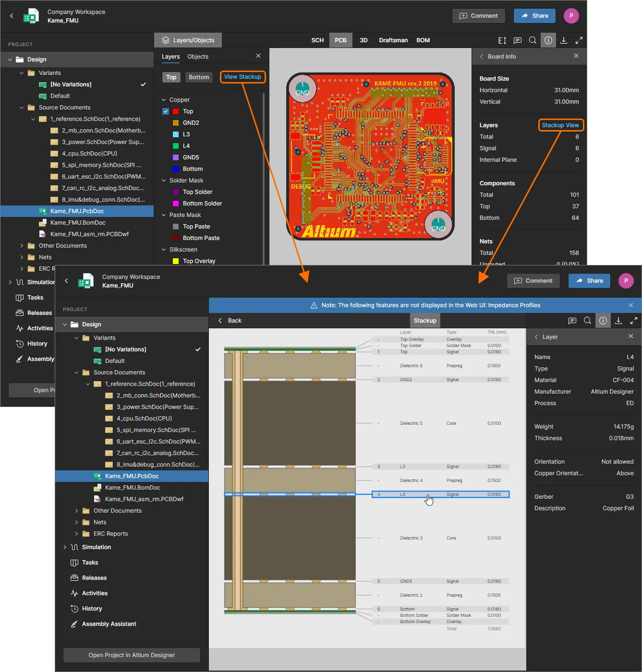
Task: Uncheck the Top copper layer checkbox
Action: point(166,111)
